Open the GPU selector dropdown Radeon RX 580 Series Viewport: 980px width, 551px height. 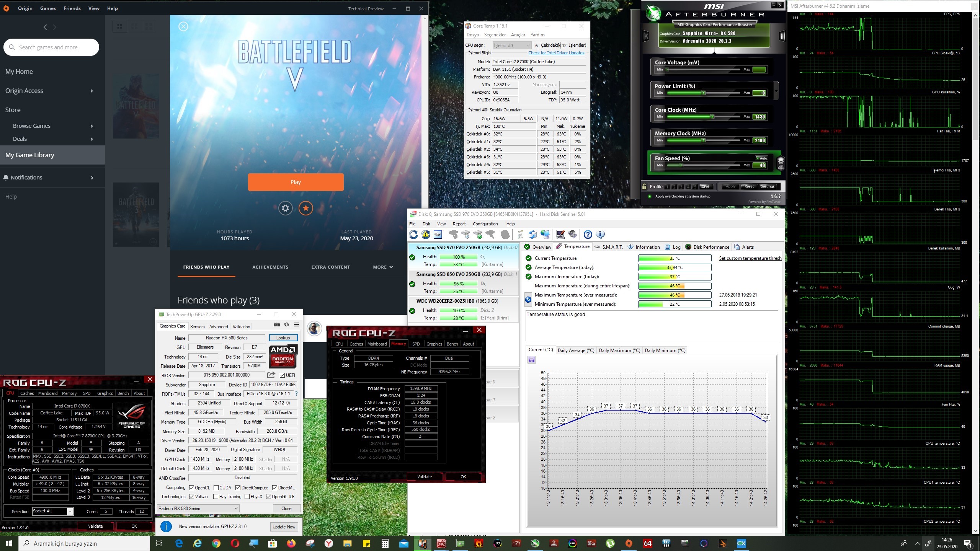[x=198, y=509]
